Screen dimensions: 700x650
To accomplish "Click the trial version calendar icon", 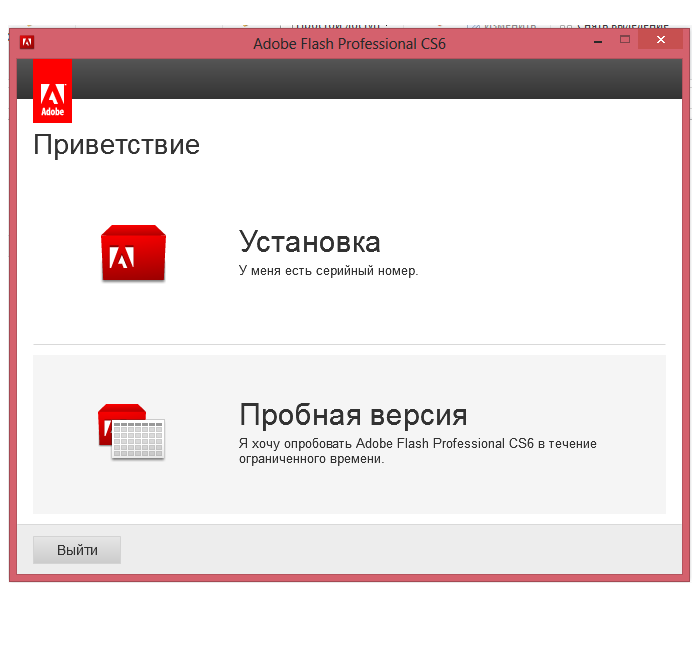I will (131, 431).
